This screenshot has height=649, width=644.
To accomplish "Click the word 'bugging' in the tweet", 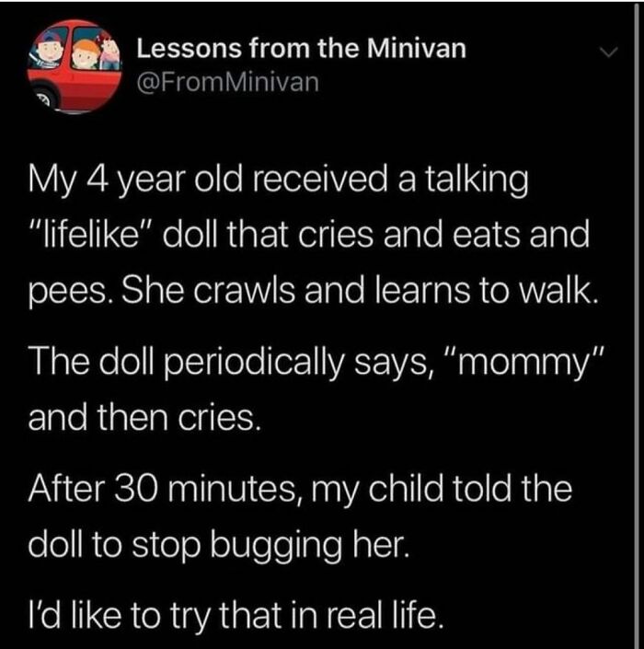I will tap(276, 547).
